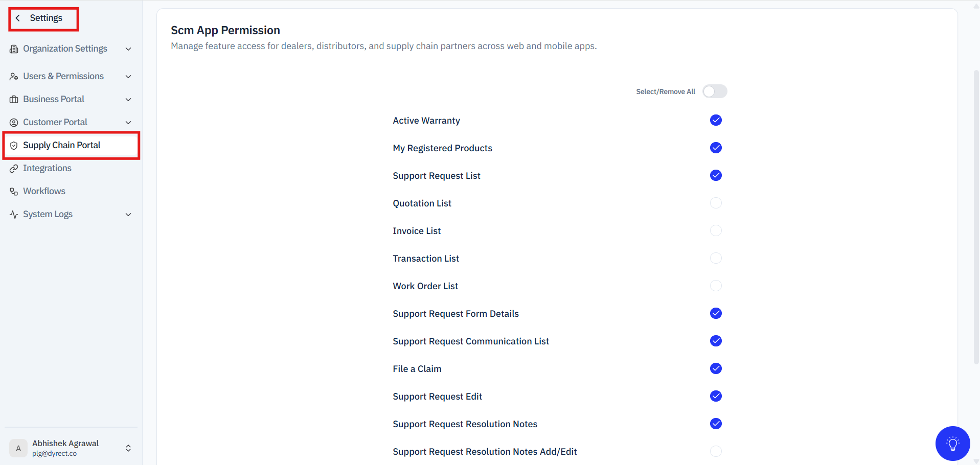980x465 pixels.
Task: Toggle the Select/Remove All switch
Action: 715,91
